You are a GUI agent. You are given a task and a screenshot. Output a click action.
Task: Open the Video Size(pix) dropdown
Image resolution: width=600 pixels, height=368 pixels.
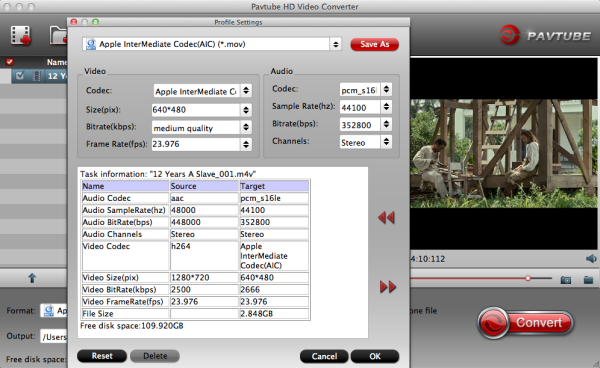point(246,110)
